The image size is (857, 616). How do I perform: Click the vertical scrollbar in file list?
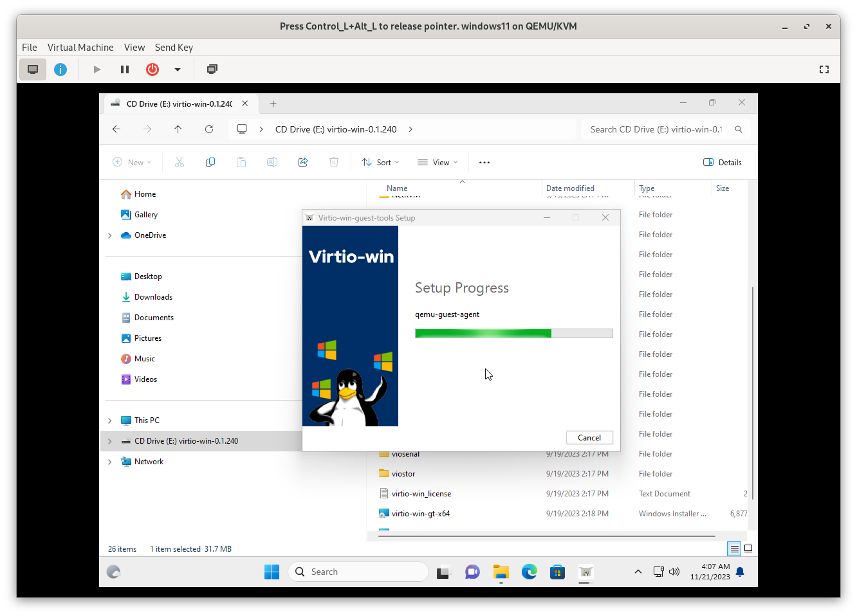(x=752, y=392)
